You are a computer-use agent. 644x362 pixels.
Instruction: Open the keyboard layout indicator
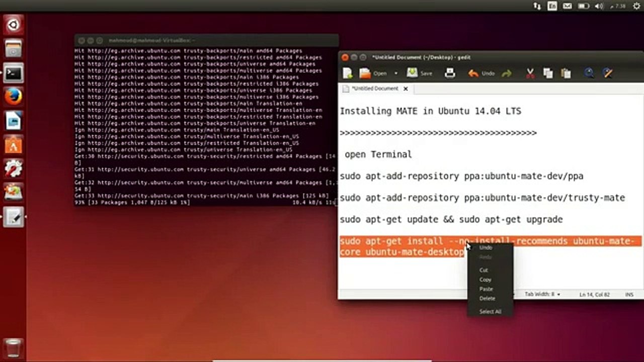(552, 6)
